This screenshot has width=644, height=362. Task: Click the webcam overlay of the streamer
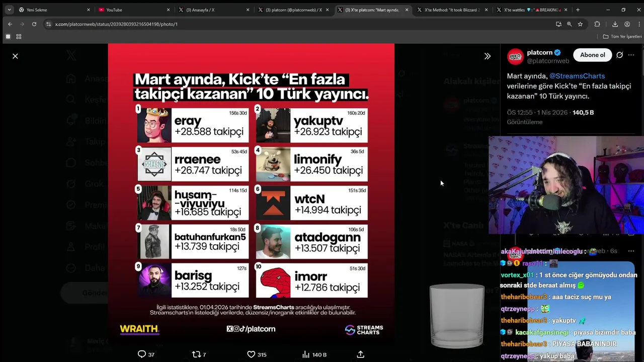566,185
